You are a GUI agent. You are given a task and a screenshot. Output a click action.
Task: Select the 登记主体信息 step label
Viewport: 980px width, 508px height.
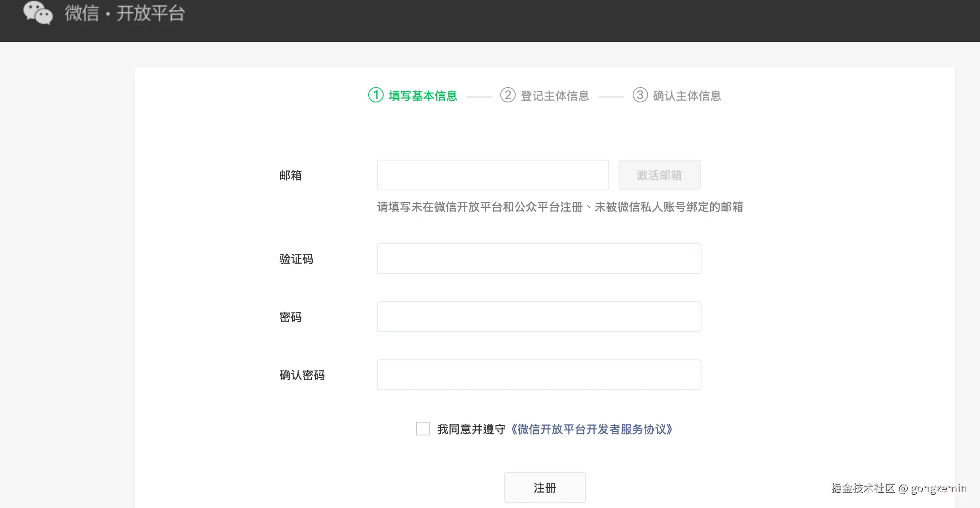pos(555,96)
